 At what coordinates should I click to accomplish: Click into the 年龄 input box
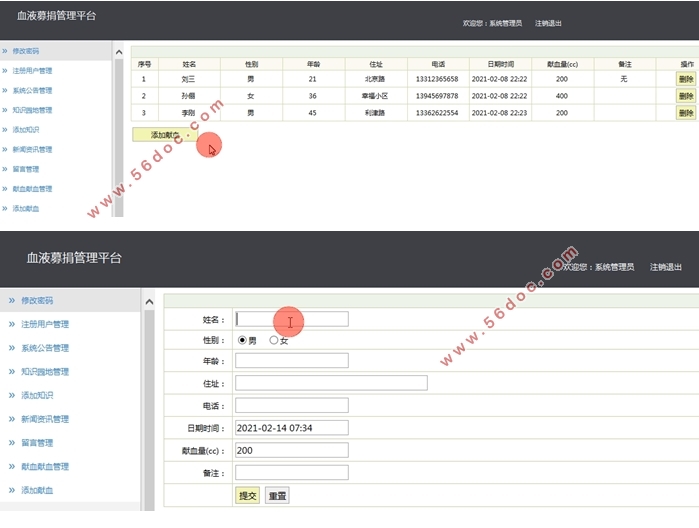tap(292, 361)
